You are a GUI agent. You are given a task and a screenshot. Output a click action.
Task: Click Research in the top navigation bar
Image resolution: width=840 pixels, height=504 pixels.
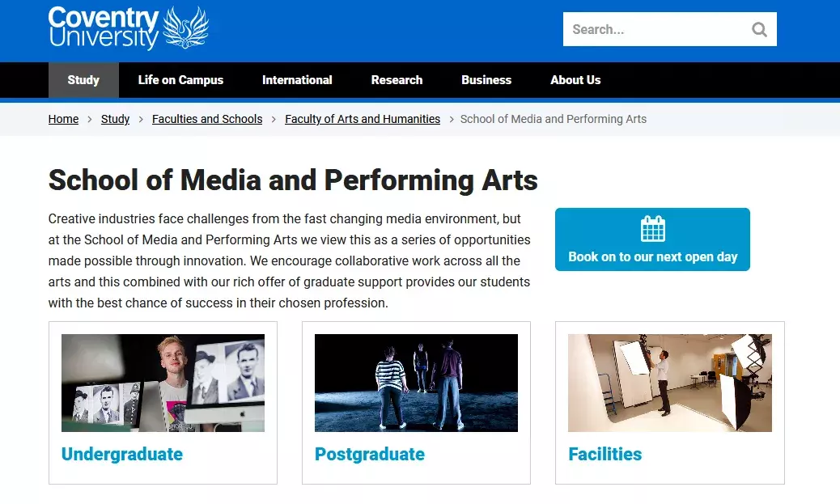click(x=397, y=79)
